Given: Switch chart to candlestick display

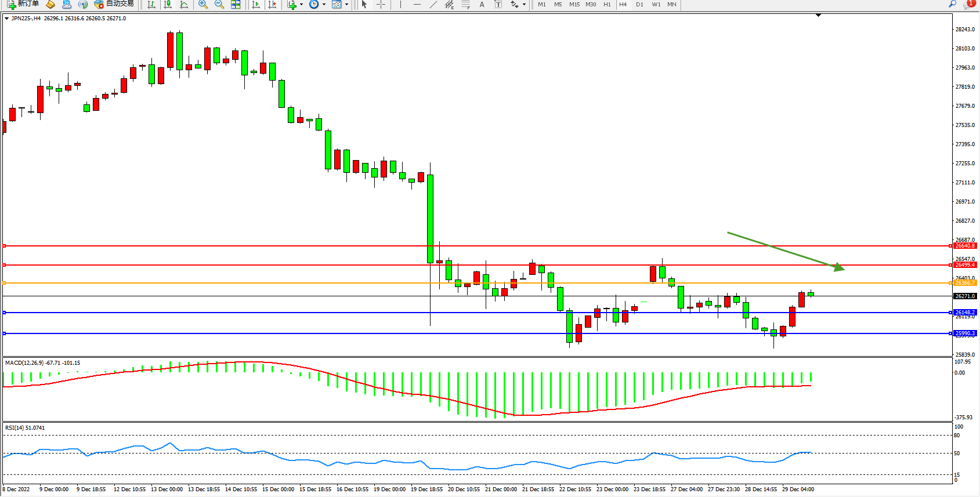Looking at the screenshot, I should click(x=168, y=5).
